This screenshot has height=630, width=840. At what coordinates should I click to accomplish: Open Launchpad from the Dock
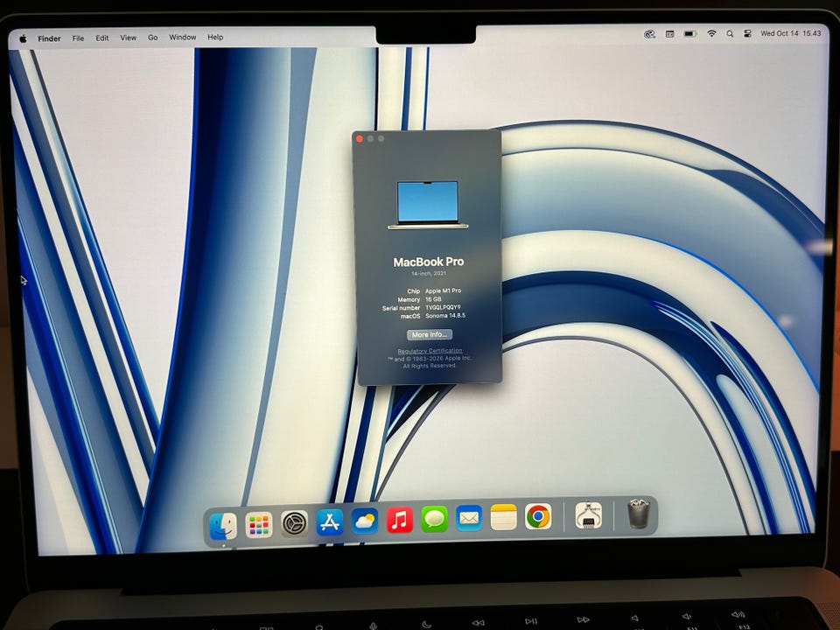pos(259,524)
